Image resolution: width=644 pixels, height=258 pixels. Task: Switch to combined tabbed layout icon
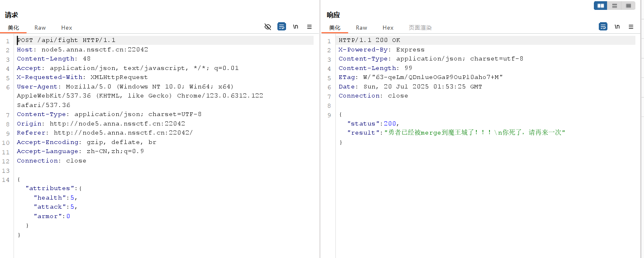[x=628, y=6]
